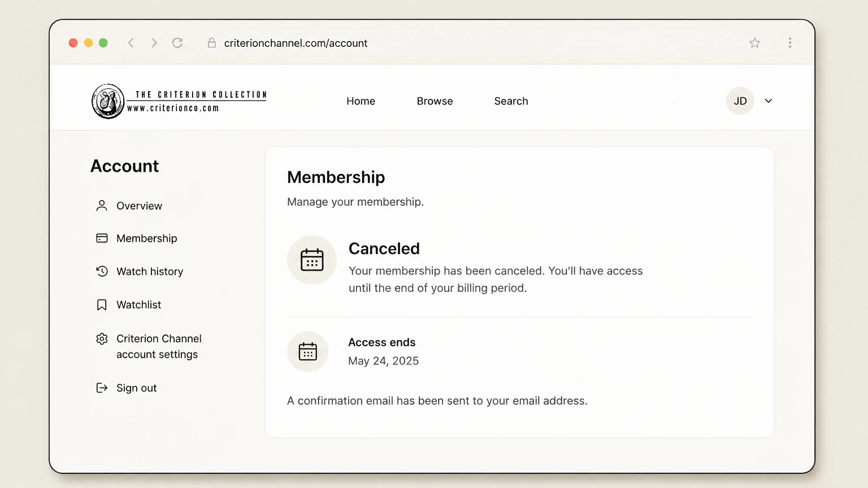Click the confirmation email sent notice
The height and width of the screenshot is (488, 868).
point(437,400)
